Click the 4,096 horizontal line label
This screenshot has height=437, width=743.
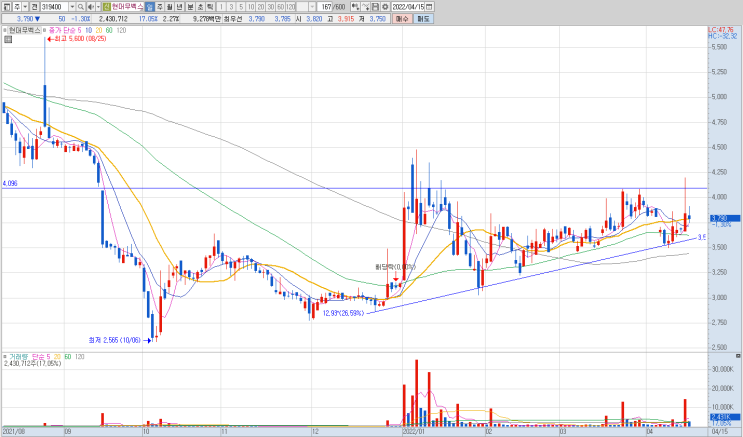[9, 183]
